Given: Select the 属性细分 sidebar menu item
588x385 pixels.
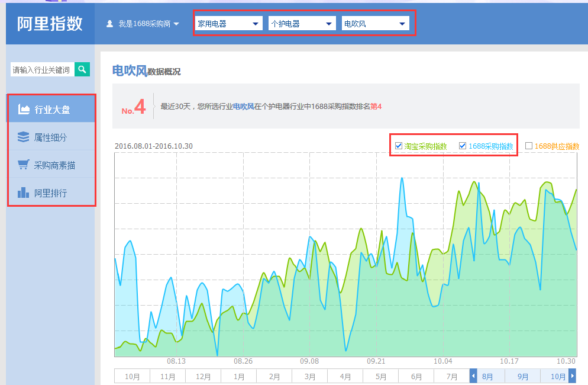Looking at the screenshot, I should tap(51, 137).
